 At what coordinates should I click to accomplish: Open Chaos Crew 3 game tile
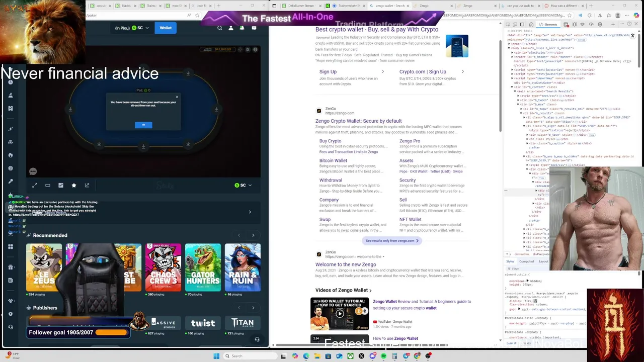(x=163, y=267)
